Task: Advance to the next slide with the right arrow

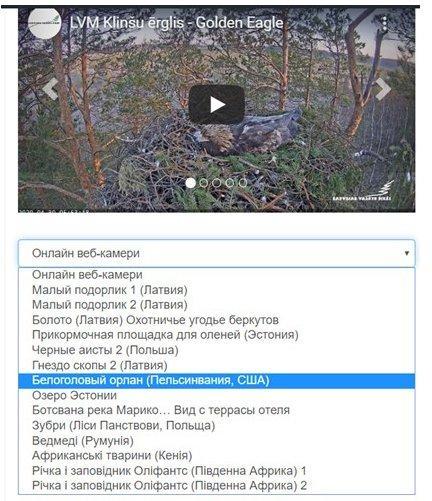Action: 382,89
